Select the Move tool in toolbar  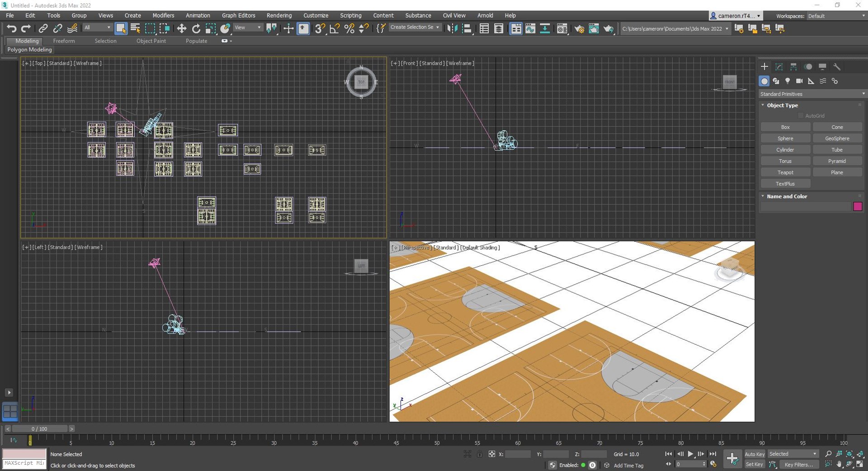click(x=181, y=29)
